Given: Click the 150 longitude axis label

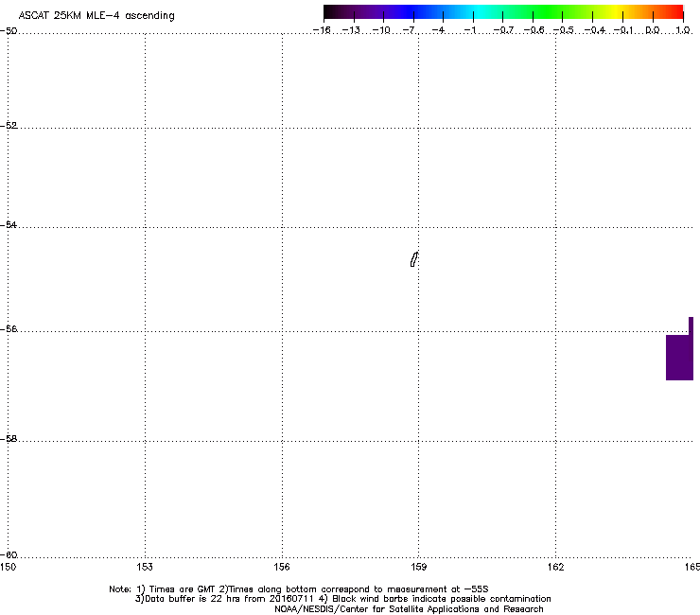Looking at the screenshot, I should (x=8, y=567).
